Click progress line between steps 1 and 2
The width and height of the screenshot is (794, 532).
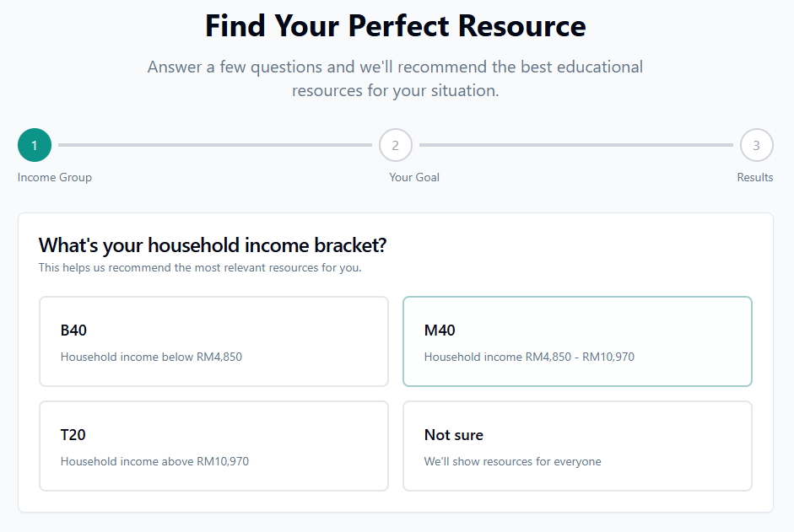(215, 145)
